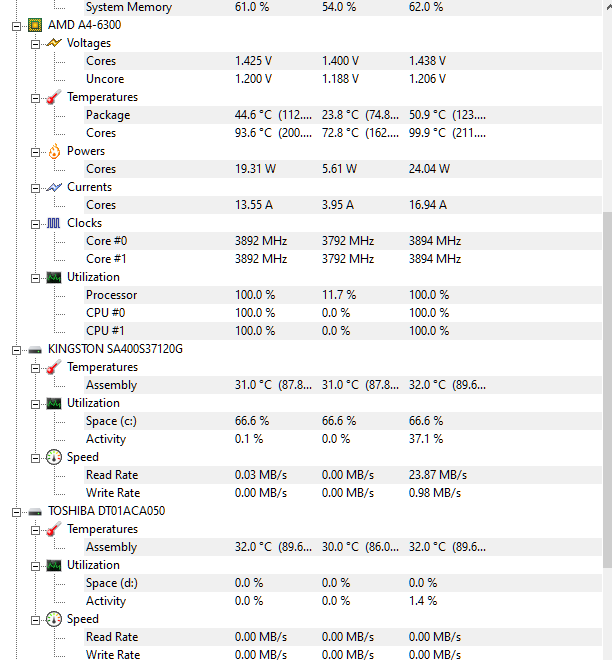Click the Powers flame icon

tap(54, 151)
